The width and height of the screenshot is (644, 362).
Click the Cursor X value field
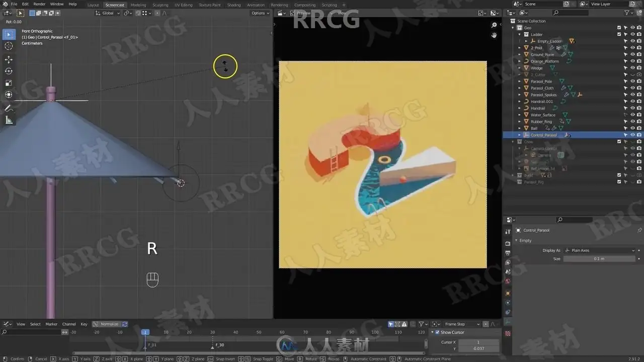coord(478,342)
